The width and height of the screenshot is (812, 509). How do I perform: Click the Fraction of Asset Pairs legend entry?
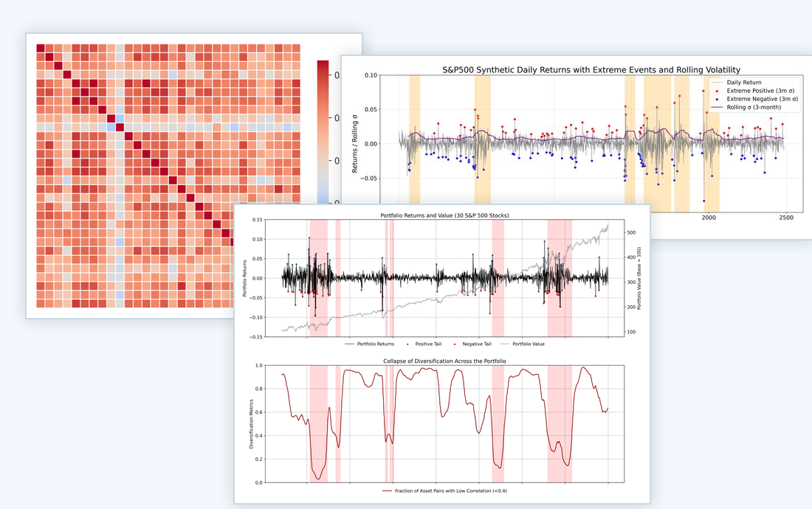pos(445,491)
